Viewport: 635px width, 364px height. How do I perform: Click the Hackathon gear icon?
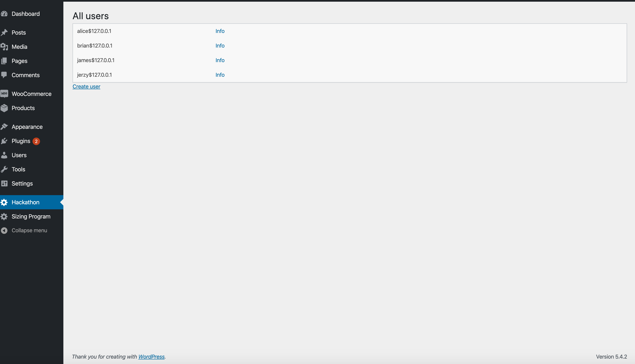pos(4,202)
